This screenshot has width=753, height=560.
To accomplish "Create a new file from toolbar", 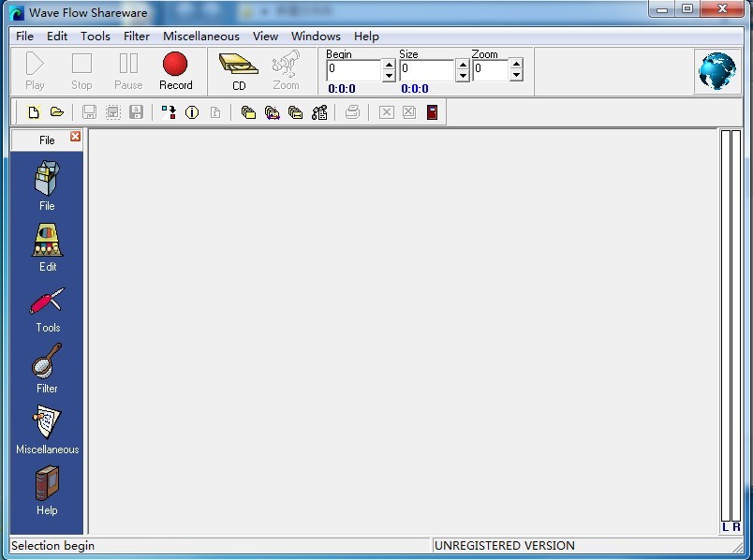I will pos(34,112).
